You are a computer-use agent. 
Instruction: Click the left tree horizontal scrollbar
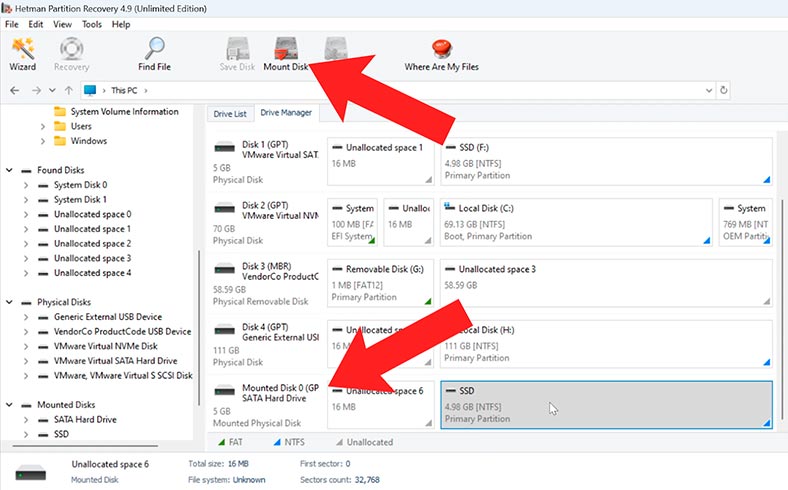tap(85, 445)
